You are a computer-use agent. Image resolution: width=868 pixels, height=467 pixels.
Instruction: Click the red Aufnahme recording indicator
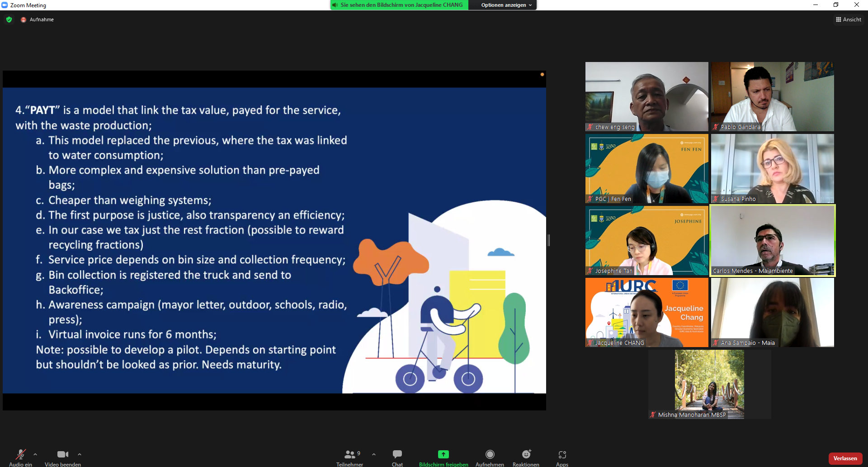point(37,19)
